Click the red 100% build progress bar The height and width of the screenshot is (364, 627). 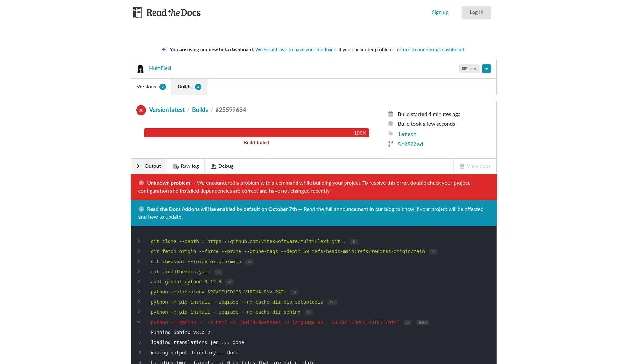256,133
